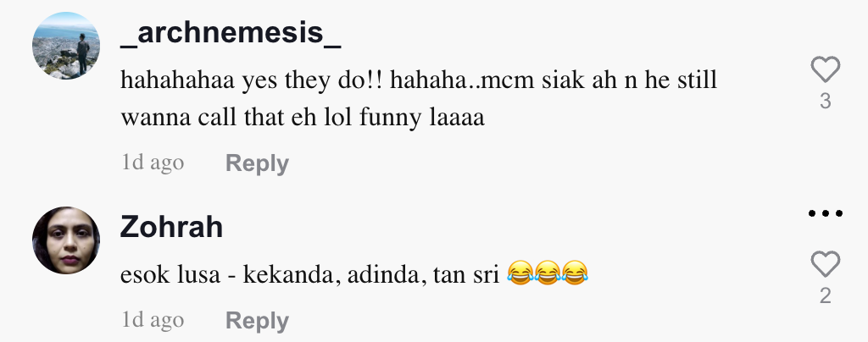This screenshot has height=342, width=868.
Task: Reply to Zohrah's comment
Action: click(x=257, y=321)
